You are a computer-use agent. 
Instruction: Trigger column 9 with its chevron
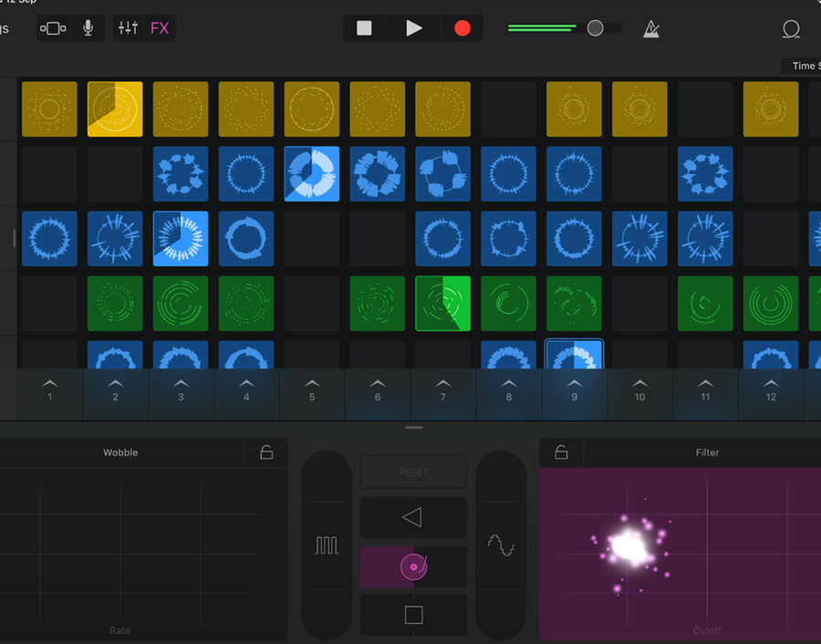(x=575, y=390)
